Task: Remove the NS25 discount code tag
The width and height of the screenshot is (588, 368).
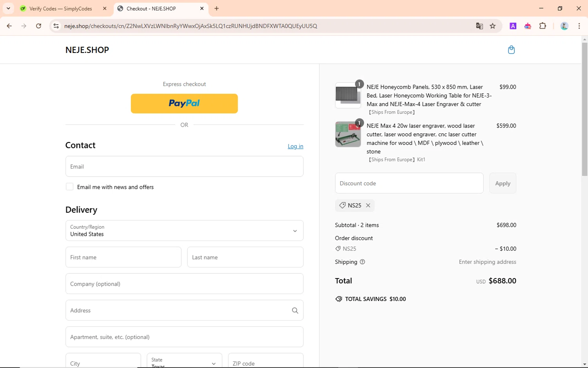Action: 368,205
